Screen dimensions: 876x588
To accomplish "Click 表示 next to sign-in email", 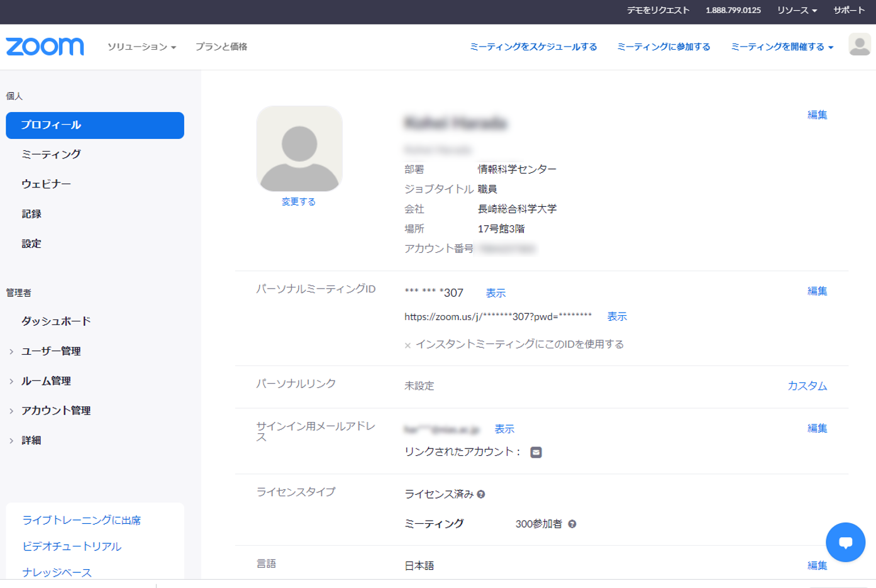I will [x=504, y=429].
